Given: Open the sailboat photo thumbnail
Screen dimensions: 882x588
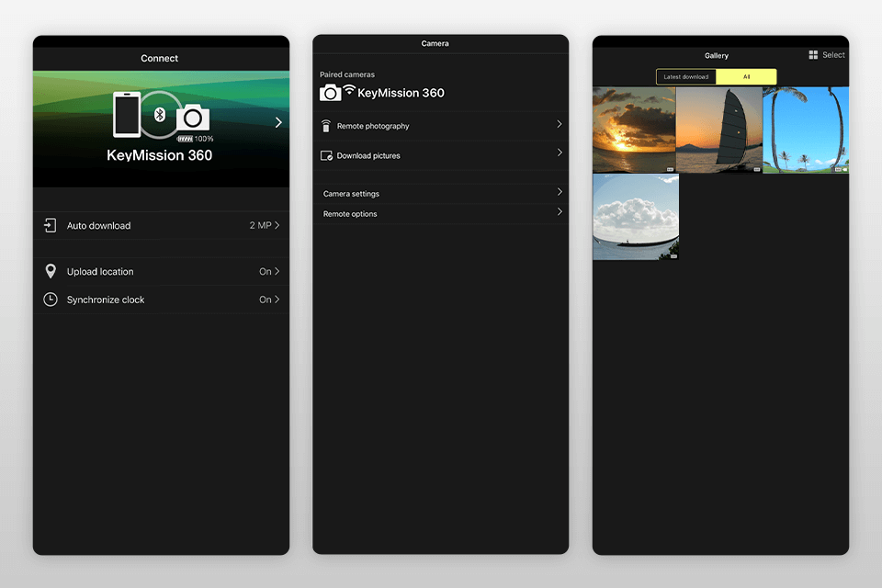Looking at the screenshot, I should click(719, 129).
